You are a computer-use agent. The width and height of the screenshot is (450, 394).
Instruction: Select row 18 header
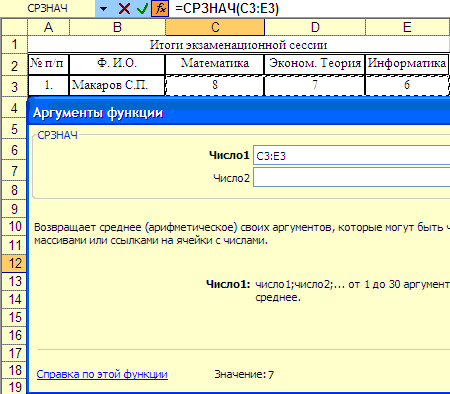(14, 370)
